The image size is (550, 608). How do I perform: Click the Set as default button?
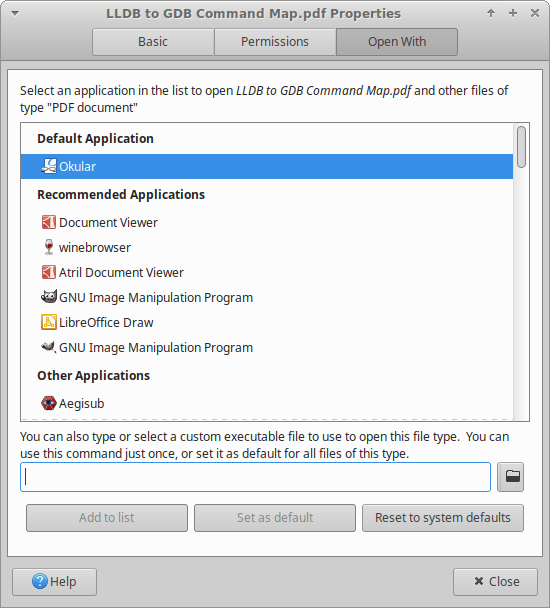point(275,518)
